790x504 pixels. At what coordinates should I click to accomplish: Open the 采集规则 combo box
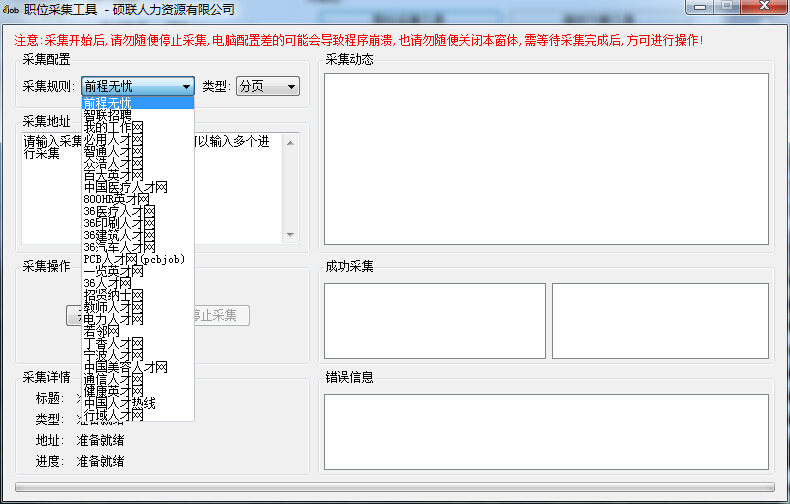pos(138,86)
